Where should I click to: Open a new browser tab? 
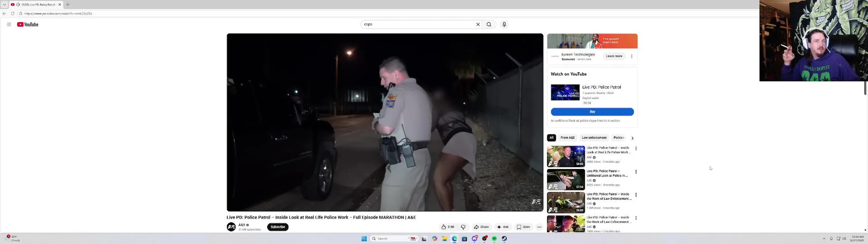click(68, 4)
